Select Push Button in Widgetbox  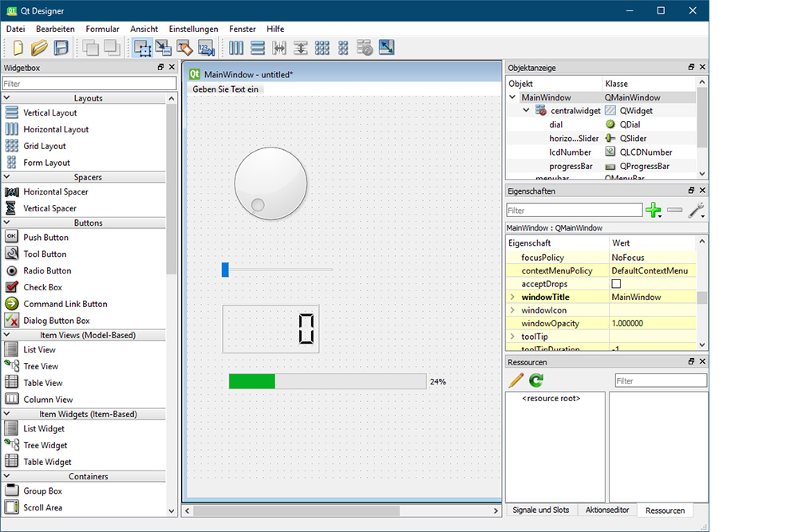point(45,237)
